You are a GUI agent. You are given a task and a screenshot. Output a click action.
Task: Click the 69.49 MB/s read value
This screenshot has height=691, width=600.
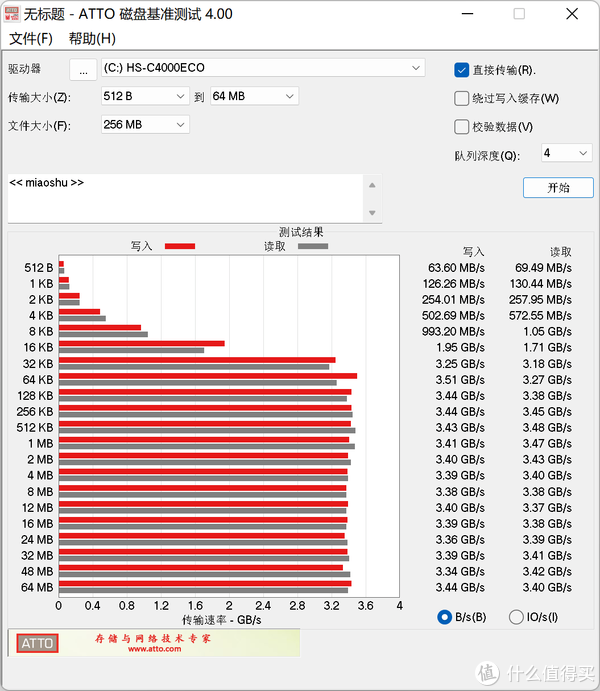pyautogui.click(x=543, y=268)
